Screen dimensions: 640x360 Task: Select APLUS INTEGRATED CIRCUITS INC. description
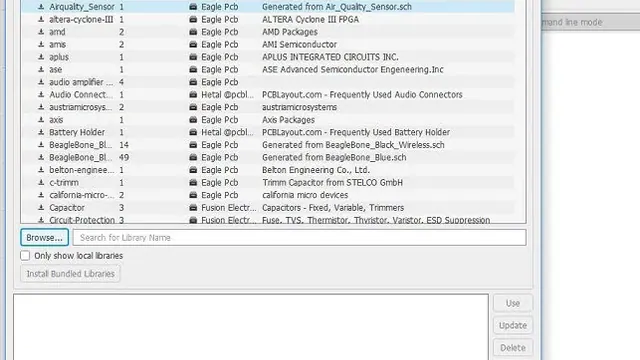pyautogui.click(x=330, y=57)
